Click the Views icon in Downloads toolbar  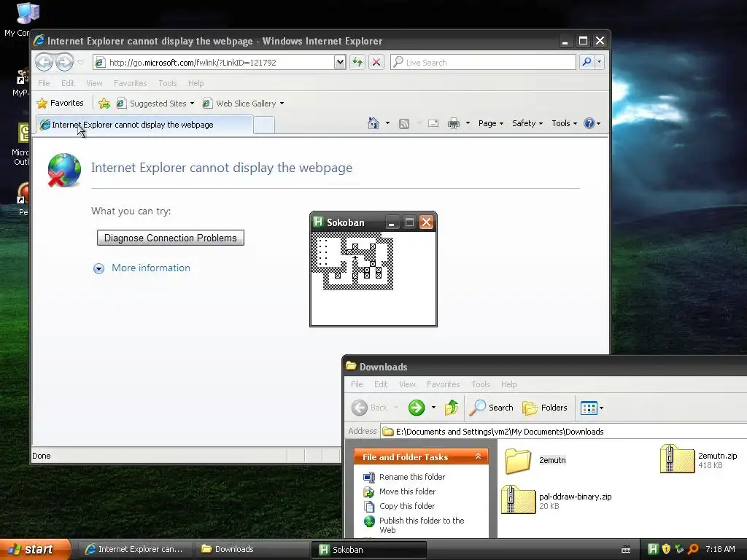589,408
